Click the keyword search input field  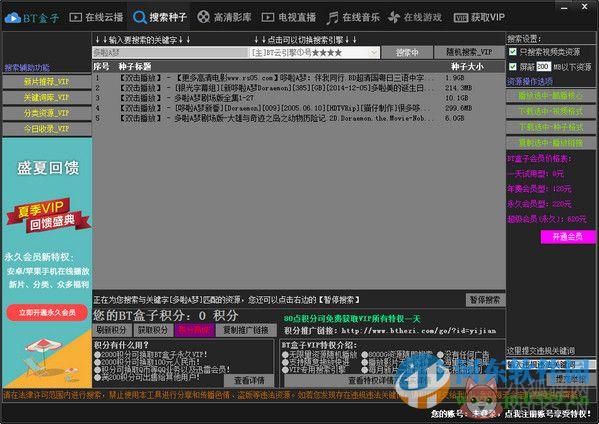[x=170, y=52]
